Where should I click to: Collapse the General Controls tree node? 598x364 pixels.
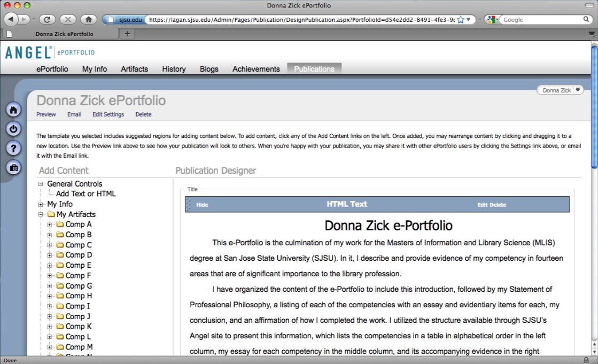coord(41,184)
